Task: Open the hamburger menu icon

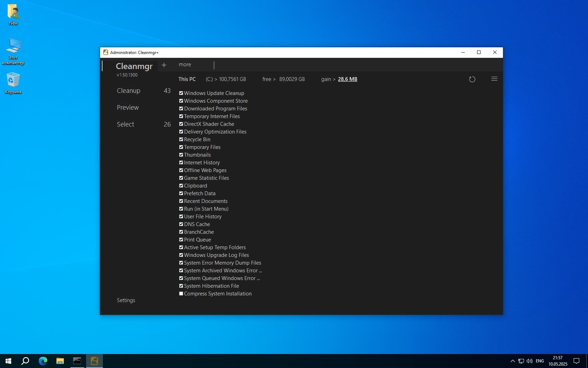Action: [x=494, y=79]
